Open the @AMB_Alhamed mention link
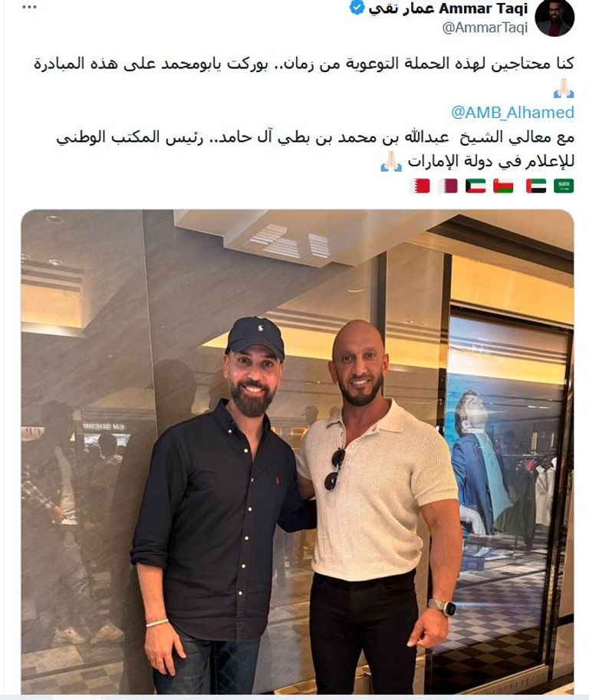The height and width of the screenshot is (700, 589). (512, 112)
